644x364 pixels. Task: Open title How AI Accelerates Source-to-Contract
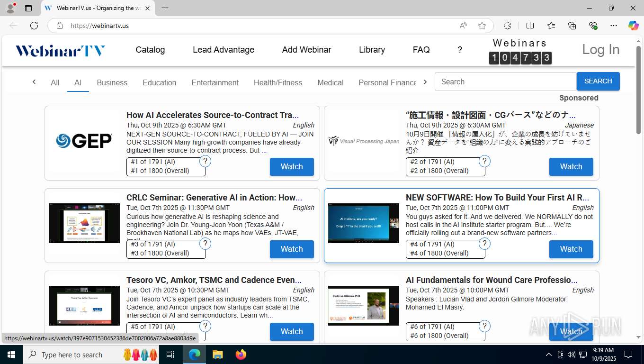(213, 115)
